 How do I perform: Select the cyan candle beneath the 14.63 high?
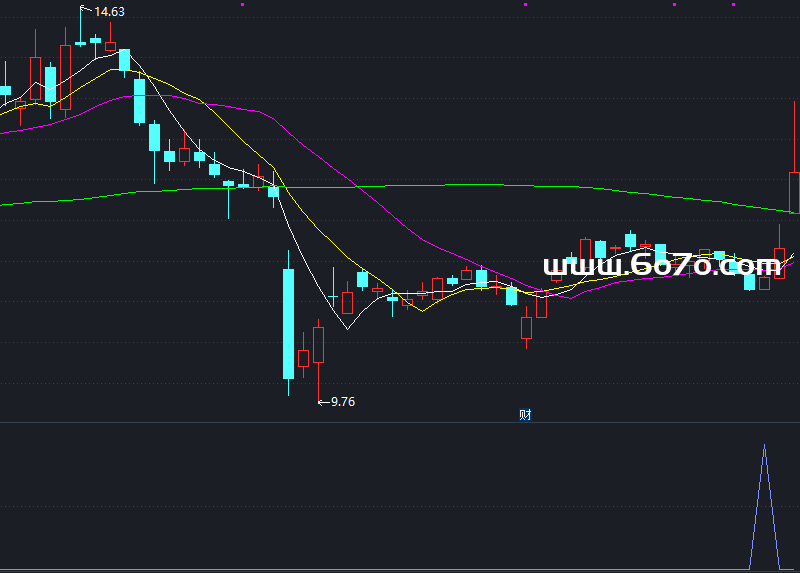[80, 42]
